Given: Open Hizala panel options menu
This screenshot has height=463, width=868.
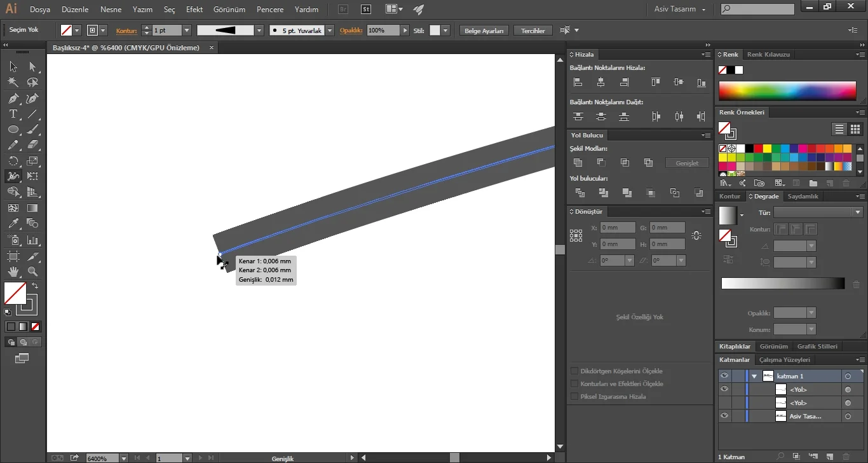Looking at the screenshot, I should point(706,55).
